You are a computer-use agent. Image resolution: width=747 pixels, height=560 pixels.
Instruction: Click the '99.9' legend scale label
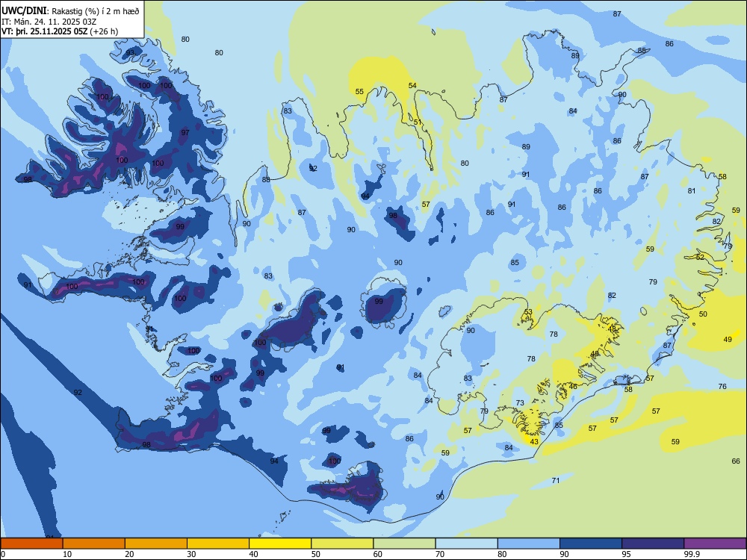(x=691, y=554)
